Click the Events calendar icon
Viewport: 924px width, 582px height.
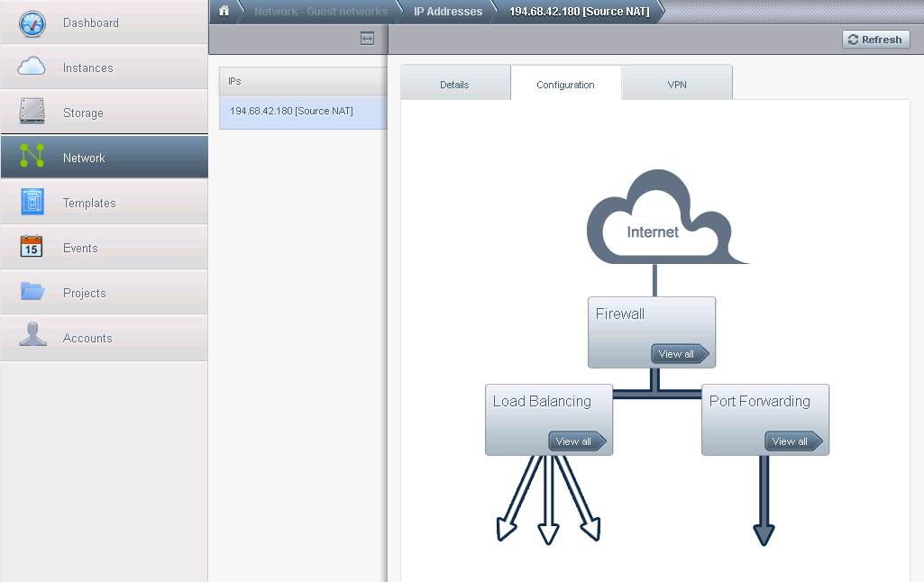tap(32, 248)
